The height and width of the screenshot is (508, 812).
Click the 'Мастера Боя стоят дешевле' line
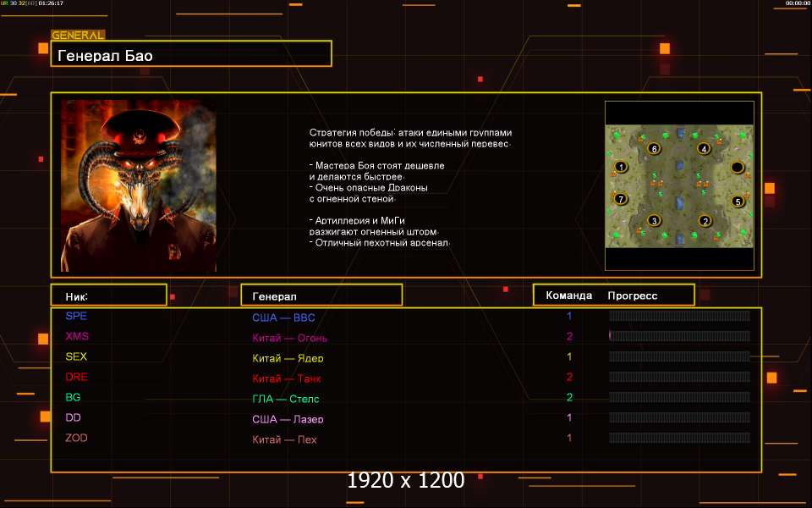click(x=377, y=166)
